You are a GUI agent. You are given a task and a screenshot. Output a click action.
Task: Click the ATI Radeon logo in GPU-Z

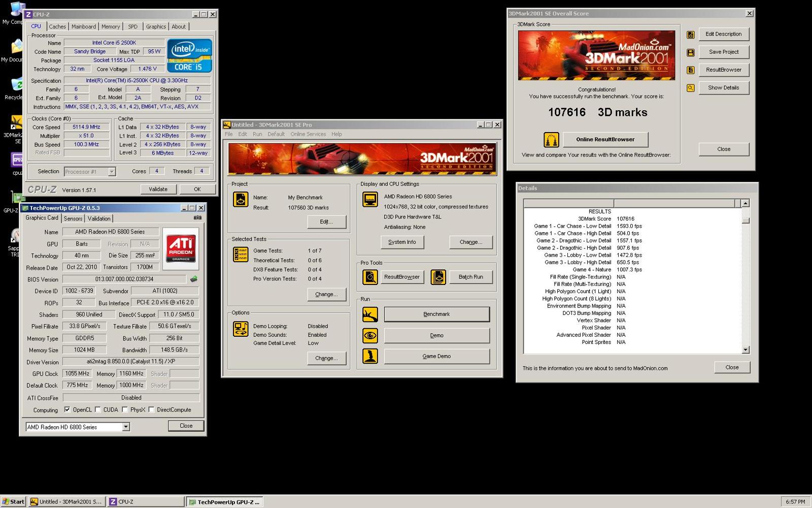click(181, 249)
